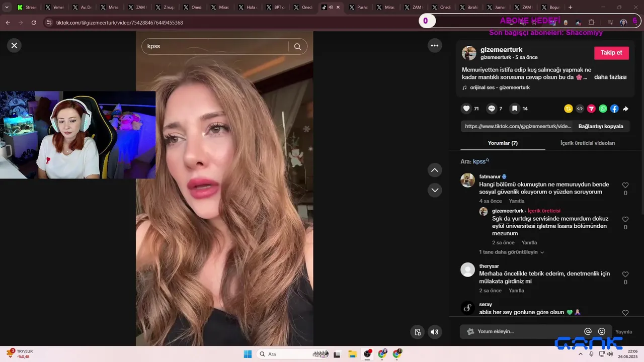Open a new browser tab with plus
The width and height of the screenshot is (644, 362).
[x=570, y=8]
